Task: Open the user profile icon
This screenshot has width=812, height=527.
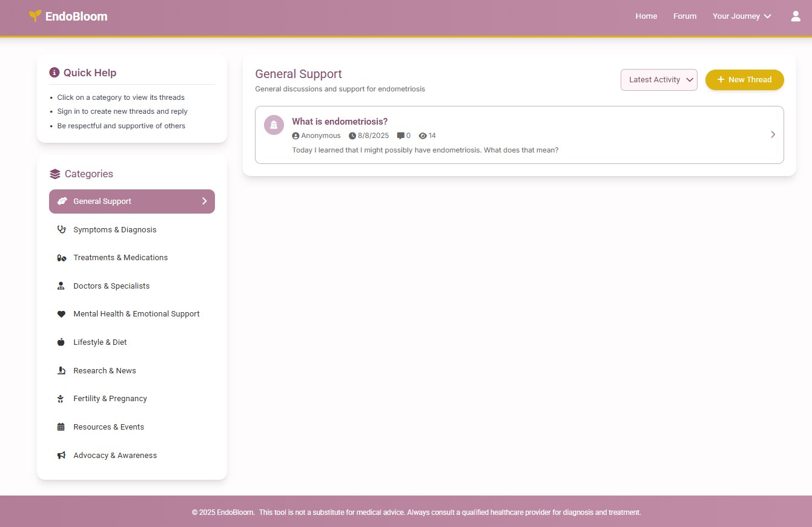Action: click(x=796, y=16)
